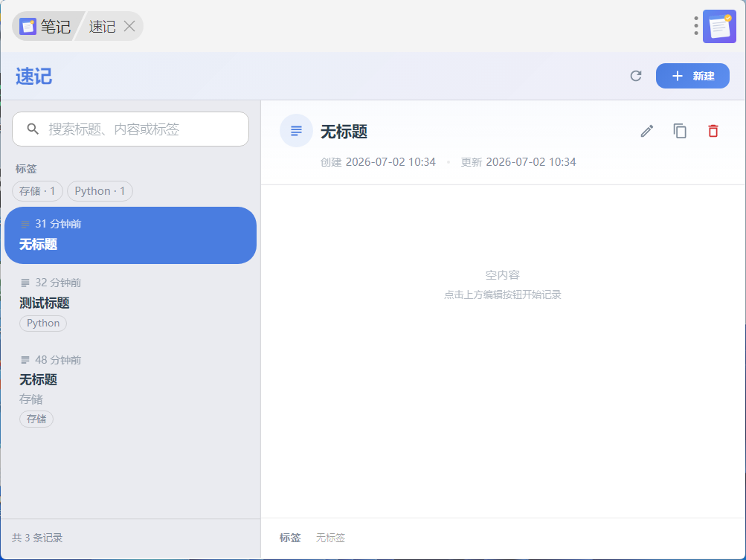Click the purple notes app icon
Image resolution: width=746 pixels, height=560 pixels.
[x=719, y=26]
